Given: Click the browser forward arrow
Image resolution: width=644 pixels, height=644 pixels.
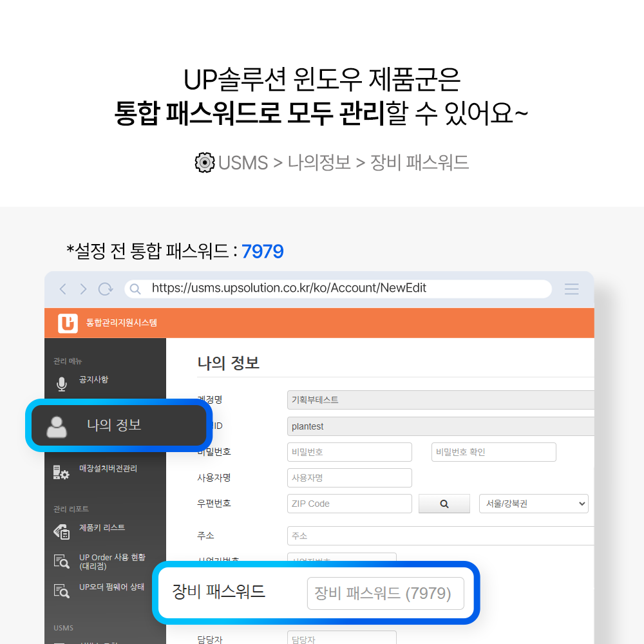Looking at the screenshot, I should [83, 289].
